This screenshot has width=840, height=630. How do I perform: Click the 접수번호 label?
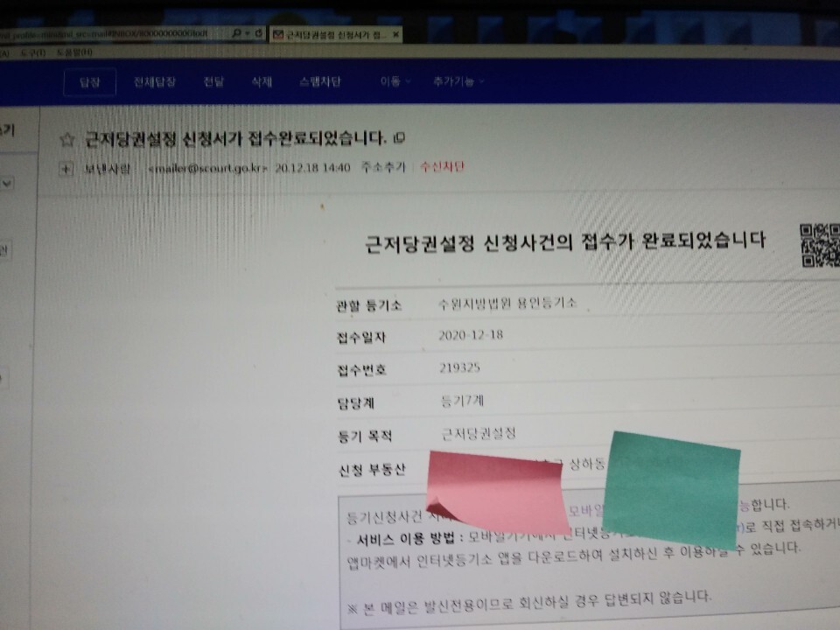pyautogui.click(x=361, y=369)
